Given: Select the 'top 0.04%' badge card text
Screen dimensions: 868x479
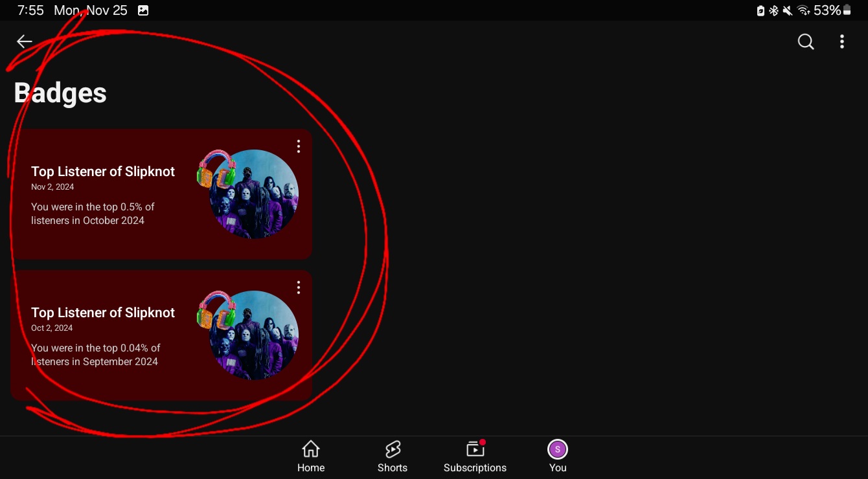Looking at the screenshot, I should tap(96, 355).
